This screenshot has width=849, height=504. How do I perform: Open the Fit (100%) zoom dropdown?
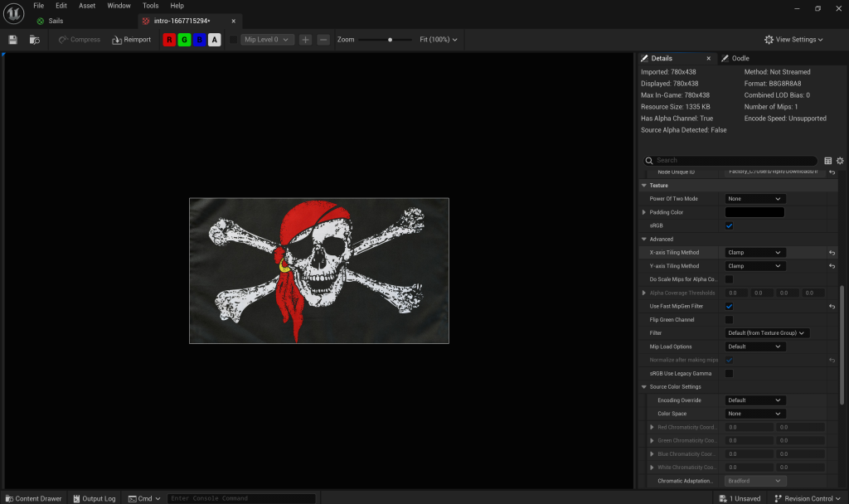pos(438,40)
